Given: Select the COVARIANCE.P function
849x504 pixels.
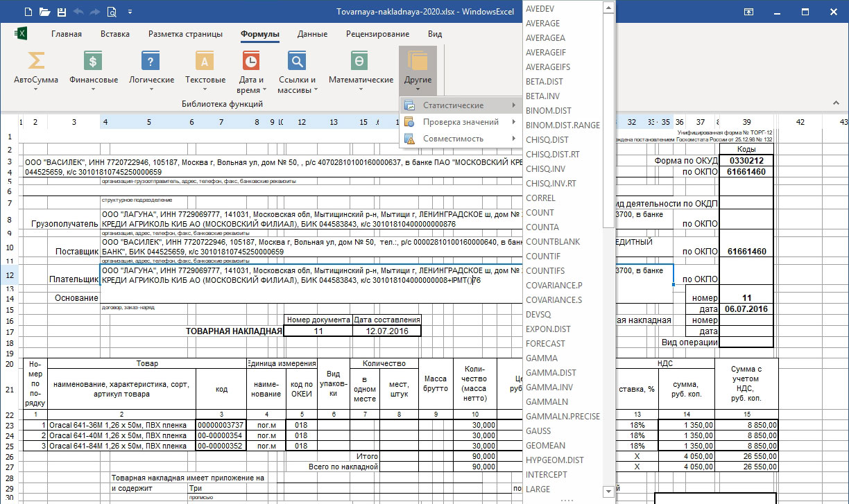Looking at the screenshot, I should point(554,286).
